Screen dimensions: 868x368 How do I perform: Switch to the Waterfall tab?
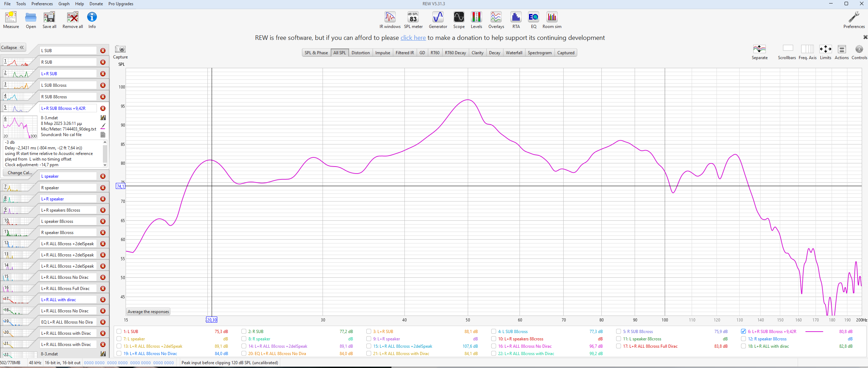point(514,53)
